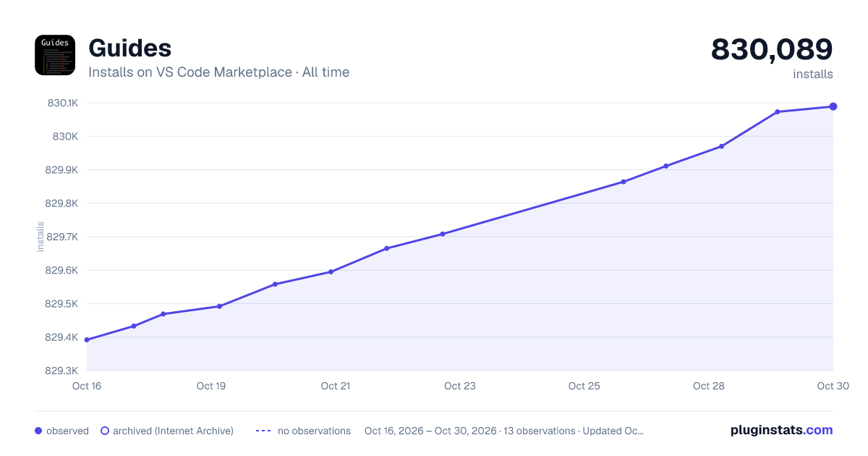Click the observed legend filled dot
Viewport: 868px width, 456px height.
[x=38, y=431]
